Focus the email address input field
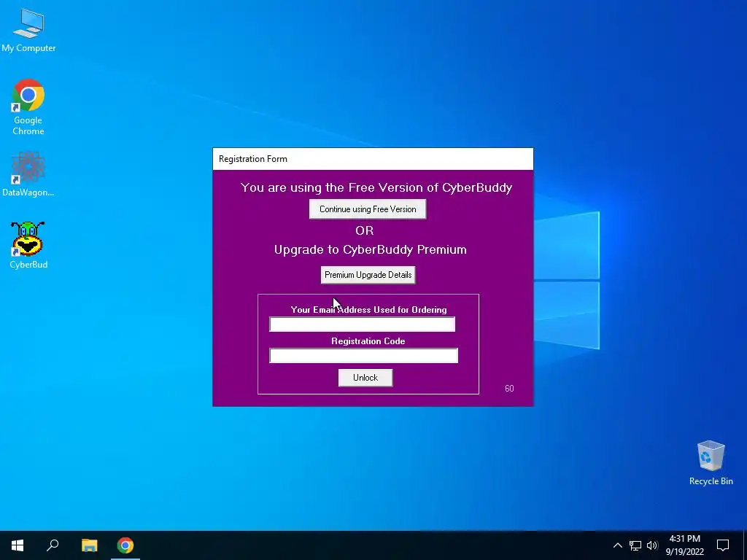The height and width of the screenshot is (560, 747). [x=362, y=324]
